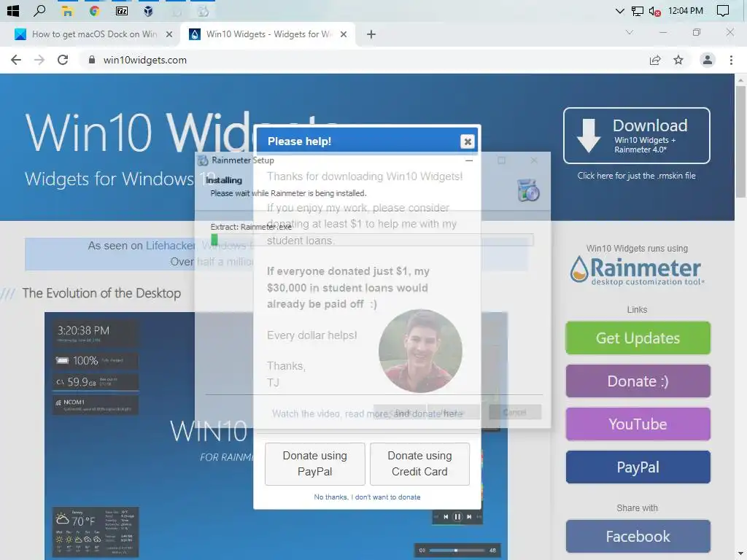Viewport: 747px width, 560px height.
Task: Click the Download Win10 Widgets button
Action: pos(636,136)
